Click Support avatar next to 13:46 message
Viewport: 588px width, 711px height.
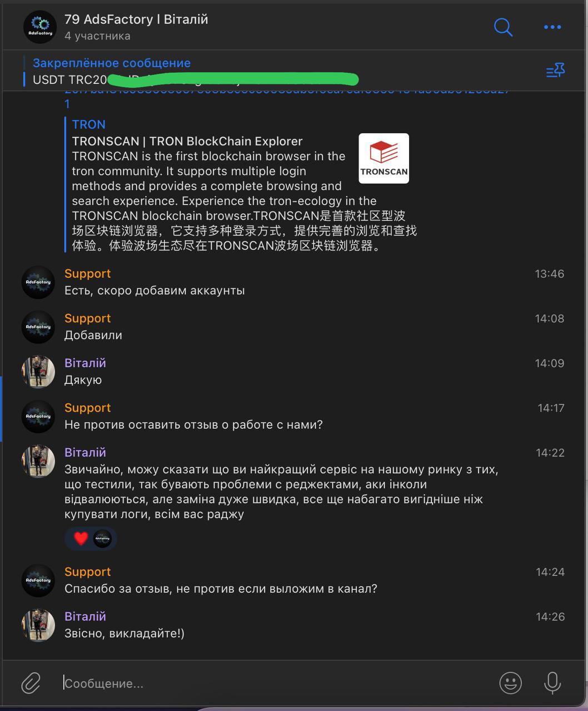pyautogui.click(x=38, y=282)
